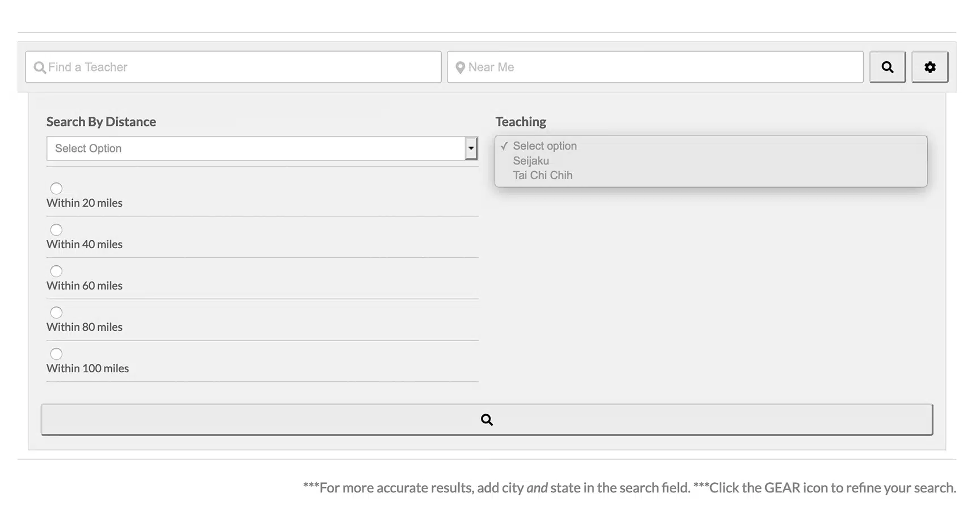The width and height of the screenshot is (980, 510).
Task: Click the magnifier search button in top bar
Action: [887, 67]
